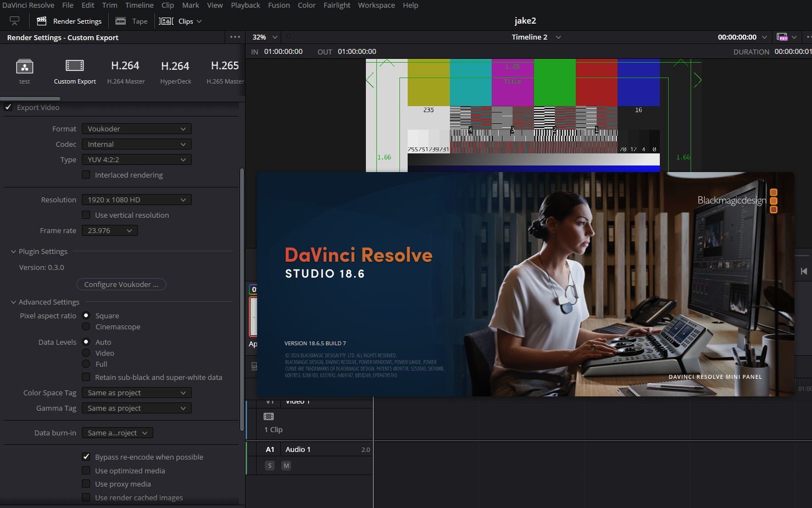Select Square pixel aspect ratio
The width and height of the screenshot is (812, 508).
86,316
